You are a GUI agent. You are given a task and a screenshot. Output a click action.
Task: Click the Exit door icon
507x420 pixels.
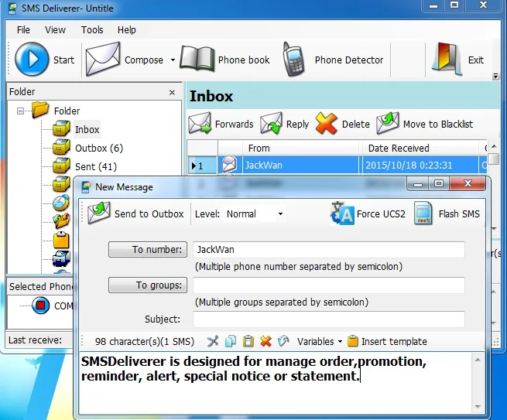[x=447, y=60]
